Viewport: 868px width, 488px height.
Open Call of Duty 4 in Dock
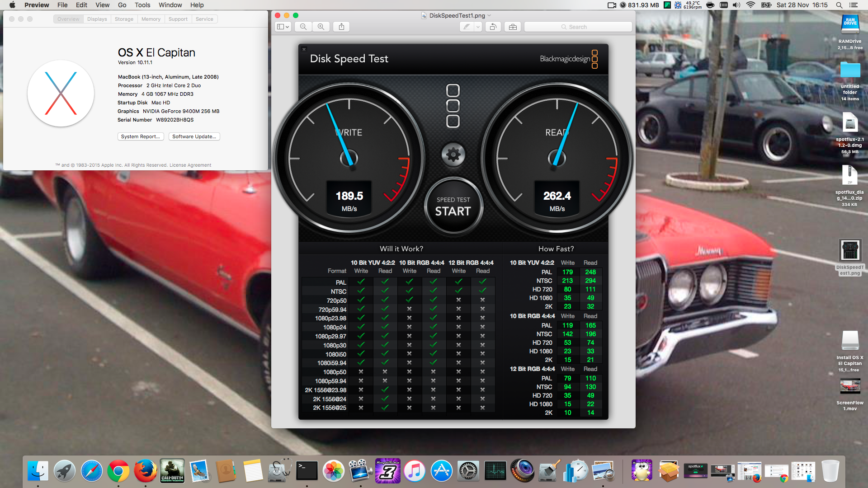click(x=172, y=471)
